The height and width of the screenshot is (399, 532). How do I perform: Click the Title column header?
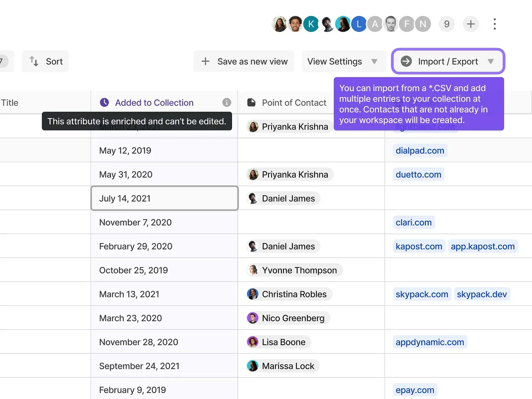click(10, 103)
